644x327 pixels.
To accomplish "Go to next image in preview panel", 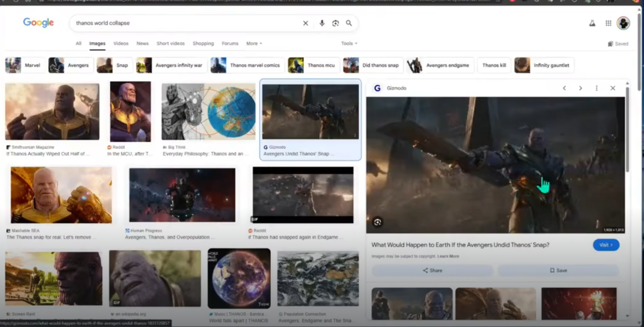I will tap(580, 88).
